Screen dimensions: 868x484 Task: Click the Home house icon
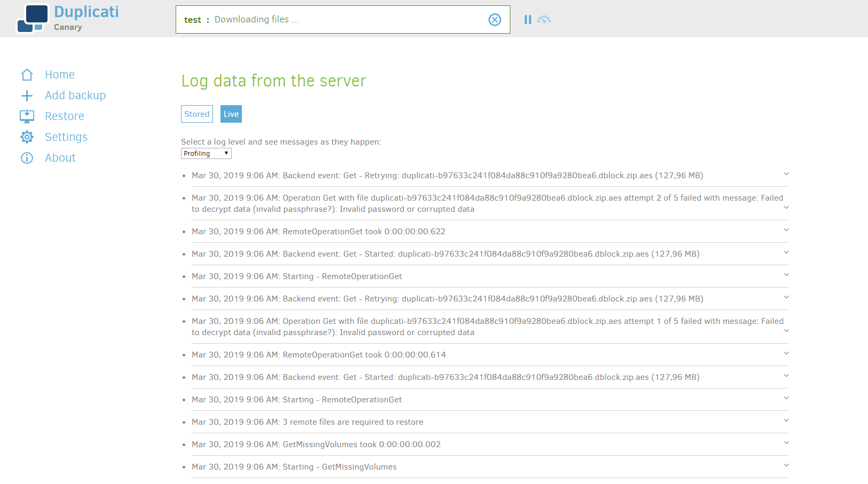click(27, 74)
